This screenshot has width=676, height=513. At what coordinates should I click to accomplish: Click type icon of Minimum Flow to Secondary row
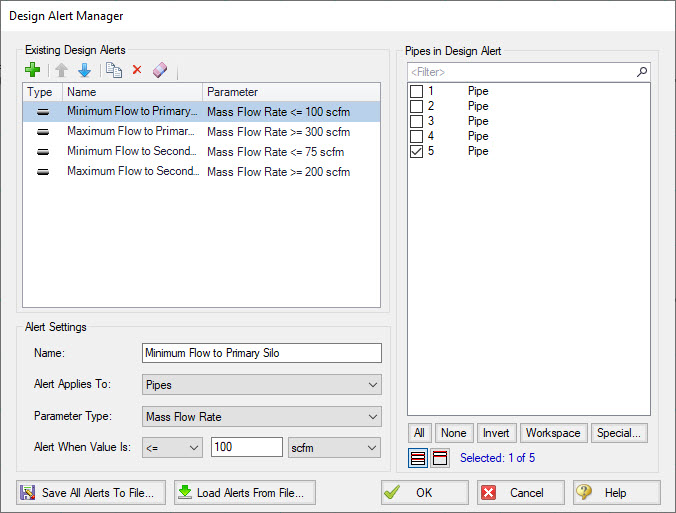(43, 152)
